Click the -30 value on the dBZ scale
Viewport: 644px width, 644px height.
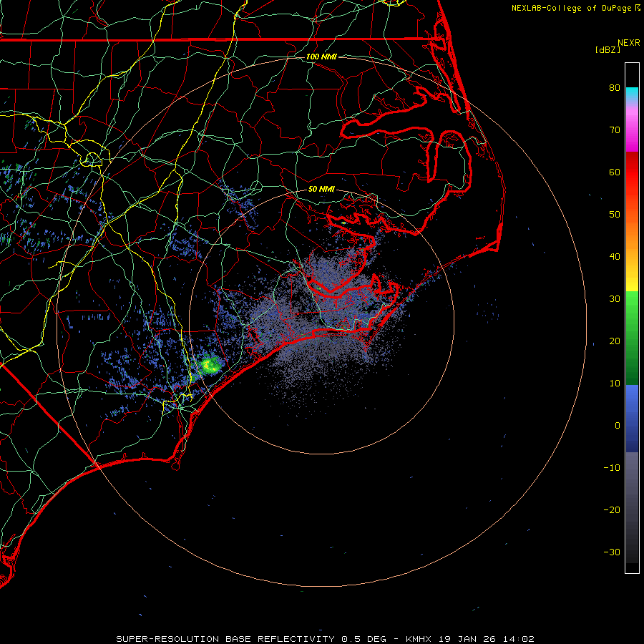[612, 552]
